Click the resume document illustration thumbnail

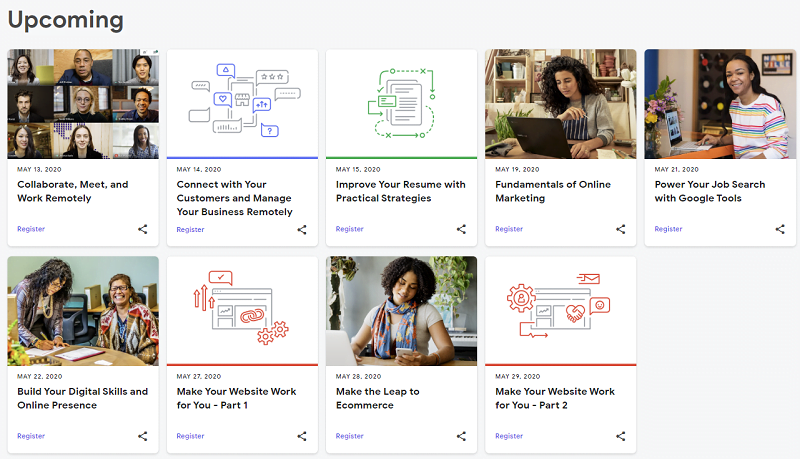click(x=401, y=102)
